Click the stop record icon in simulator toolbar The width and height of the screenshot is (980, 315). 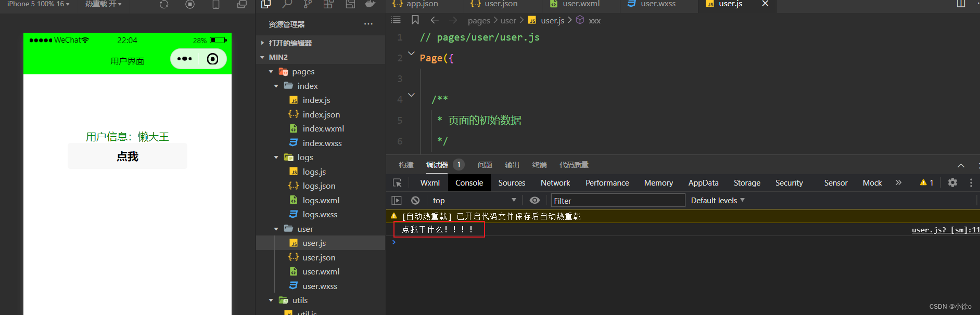(x=190, y=4)
